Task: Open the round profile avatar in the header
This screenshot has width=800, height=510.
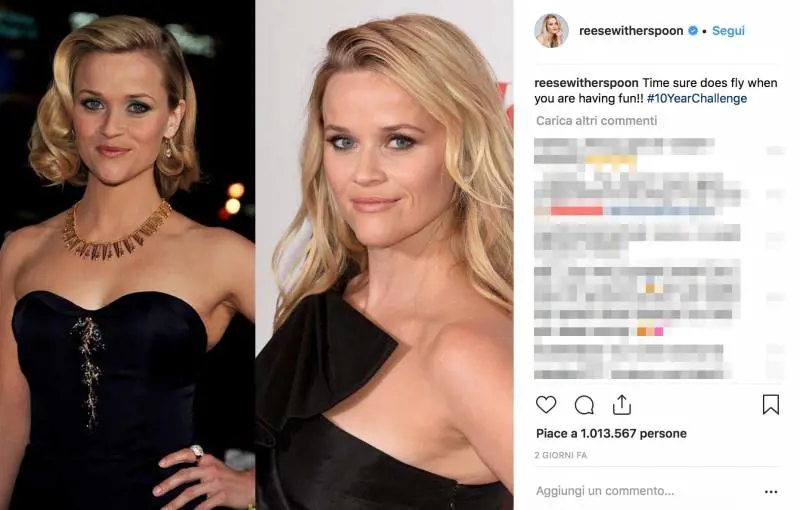Action: [552, 31]
